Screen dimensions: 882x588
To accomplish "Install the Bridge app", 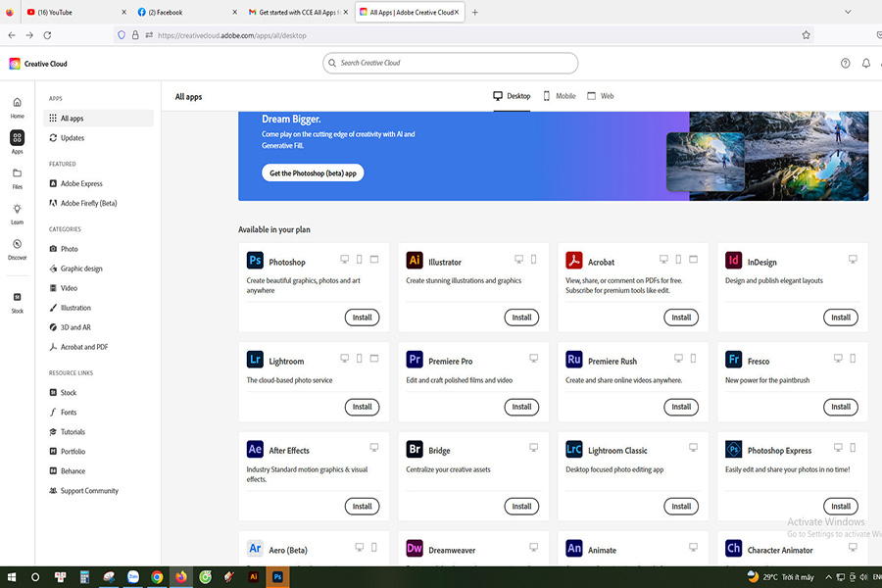I will pyautogui.click(x=521, y=506).
